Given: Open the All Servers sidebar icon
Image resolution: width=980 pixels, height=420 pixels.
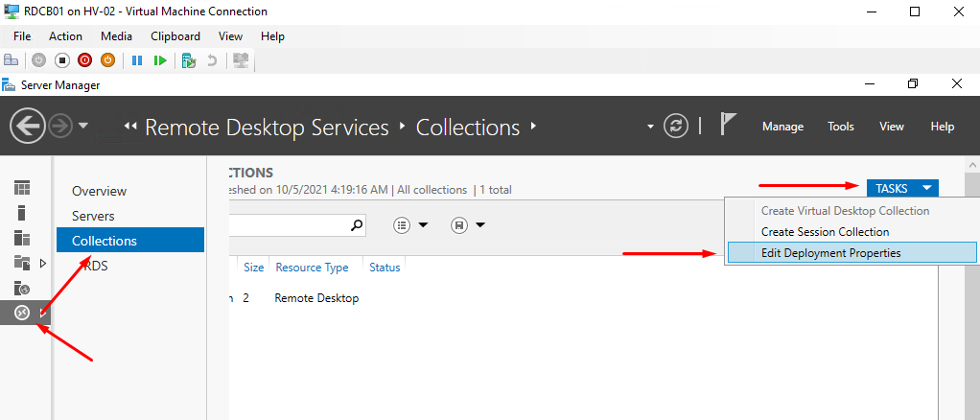Looking at the screenshot, I should tap(22, 238).
